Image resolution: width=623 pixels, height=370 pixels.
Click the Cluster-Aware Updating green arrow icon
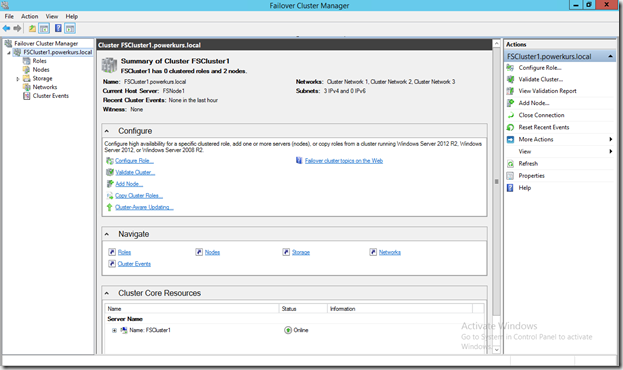110,207
